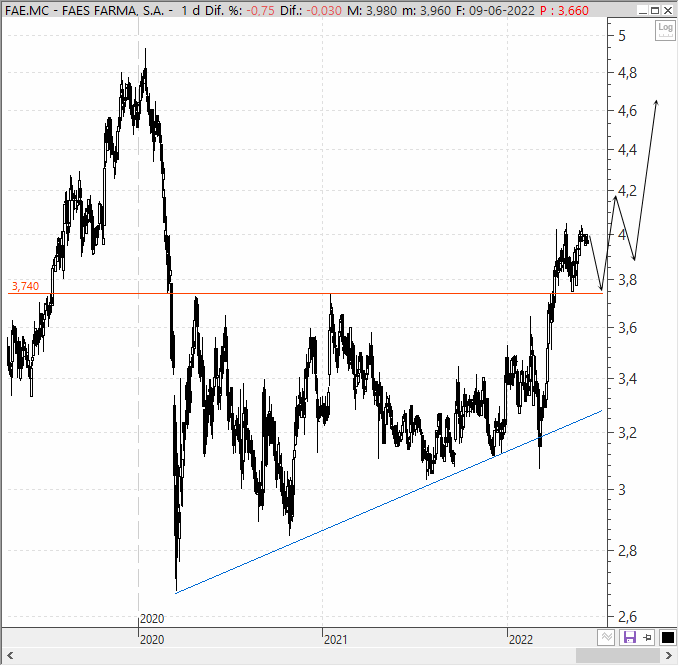Minimize the chart window
679x666 pixels.
point(643,10)
